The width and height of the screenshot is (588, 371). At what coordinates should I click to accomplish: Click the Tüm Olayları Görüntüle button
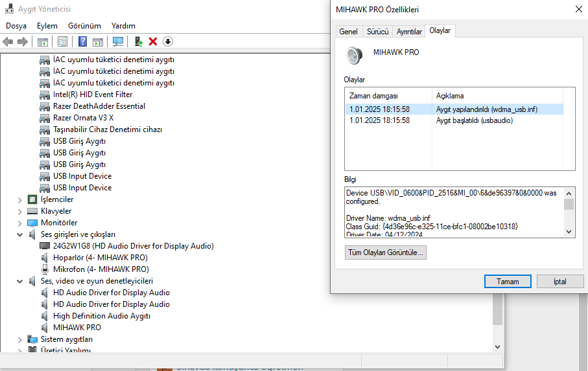[386, 253]
